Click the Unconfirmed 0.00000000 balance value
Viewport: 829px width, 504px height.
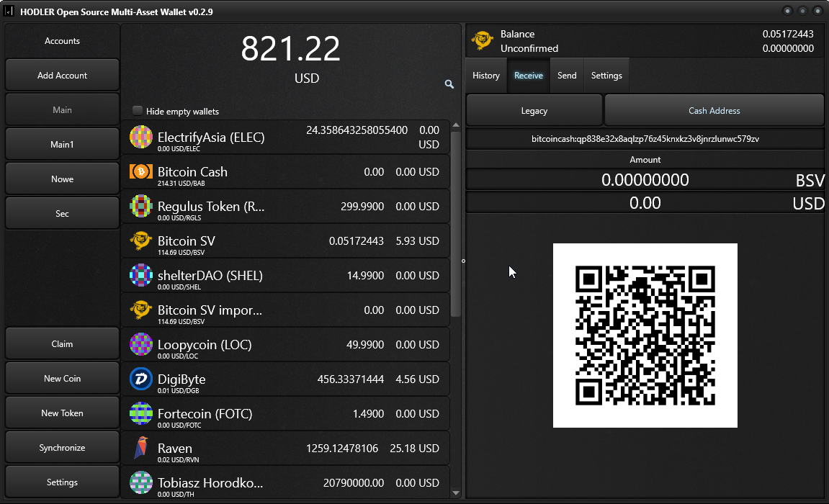[x=788, y=48]
